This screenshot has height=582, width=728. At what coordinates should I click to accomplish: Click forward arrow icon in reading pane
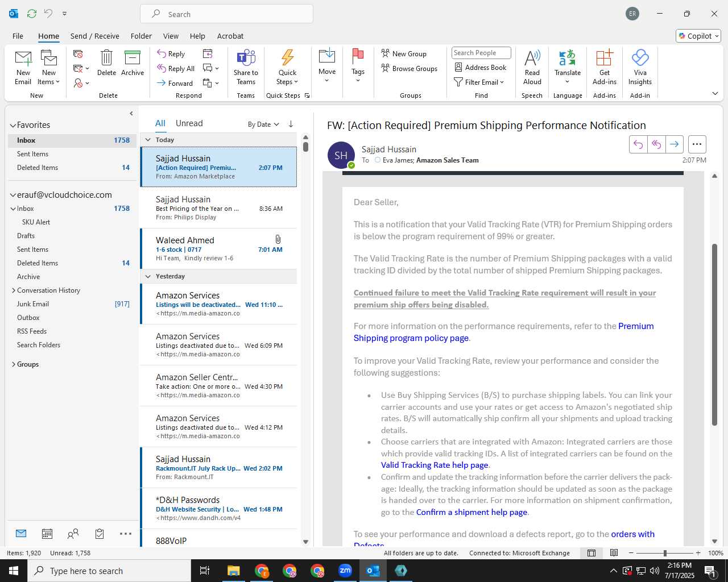(675, 144)
